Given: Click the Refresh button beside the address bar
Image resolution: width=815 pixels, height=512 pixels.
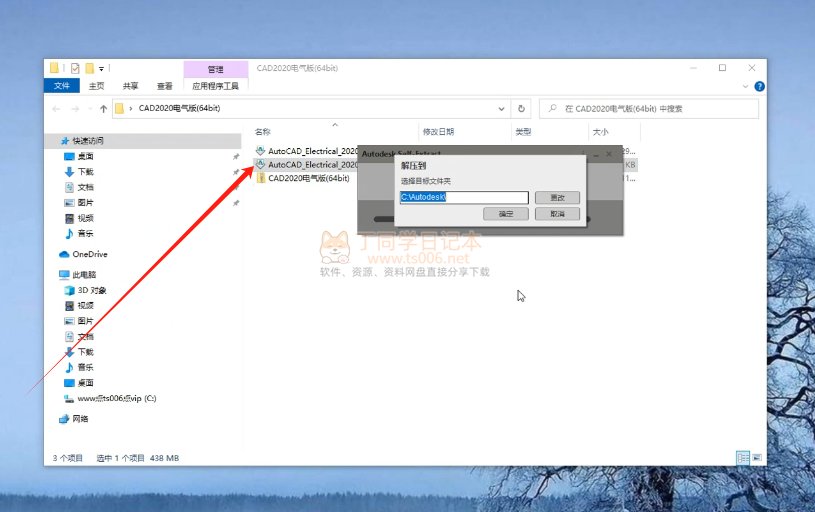Looking at the screenshot, I should (x=521, y=109).
